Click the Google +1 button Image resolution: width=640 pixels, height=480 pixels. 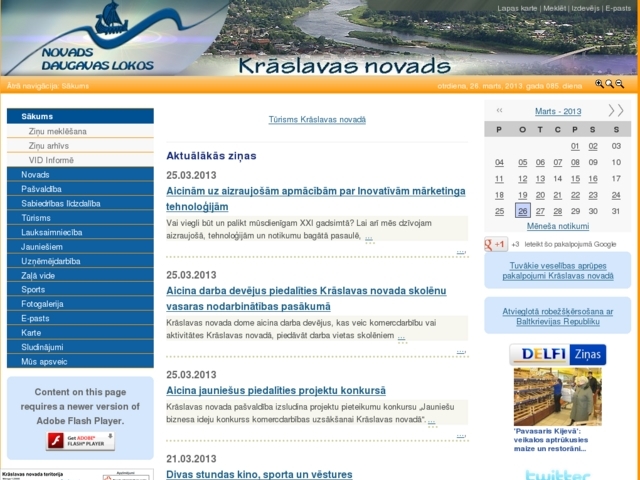point(496,244)
